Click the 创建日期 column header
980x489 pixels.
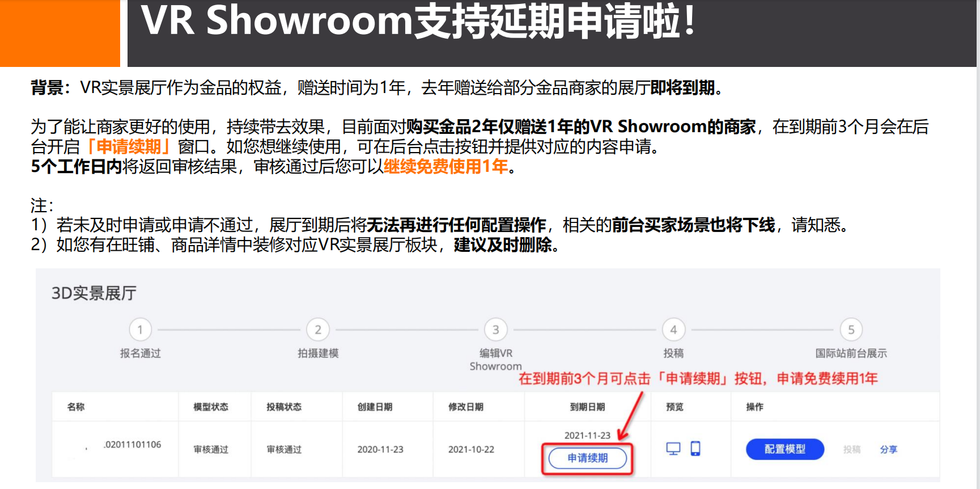click(375, 407)
